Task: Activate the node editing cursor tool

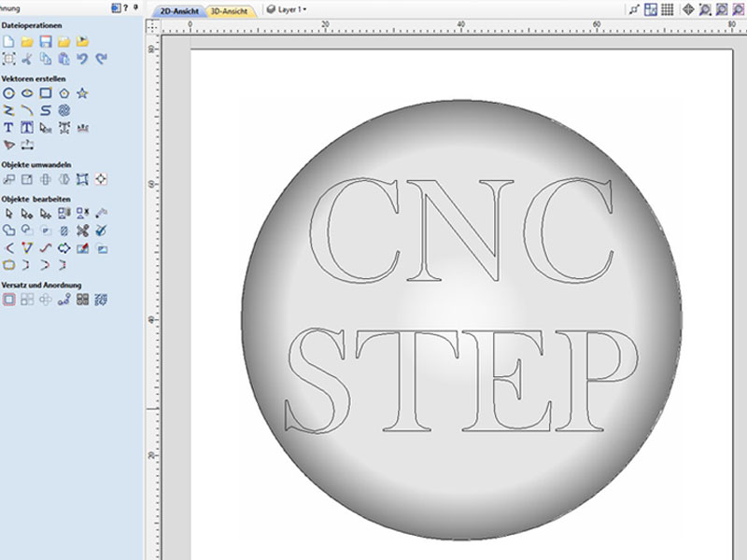Action: (27, 214)
